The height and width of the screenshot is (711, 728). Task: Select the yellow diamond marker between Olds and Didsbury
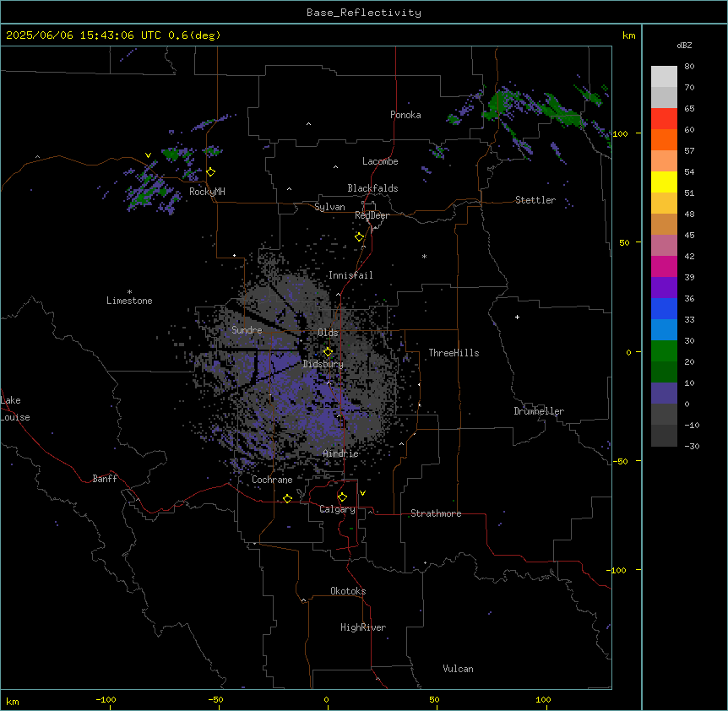point(328,352)
